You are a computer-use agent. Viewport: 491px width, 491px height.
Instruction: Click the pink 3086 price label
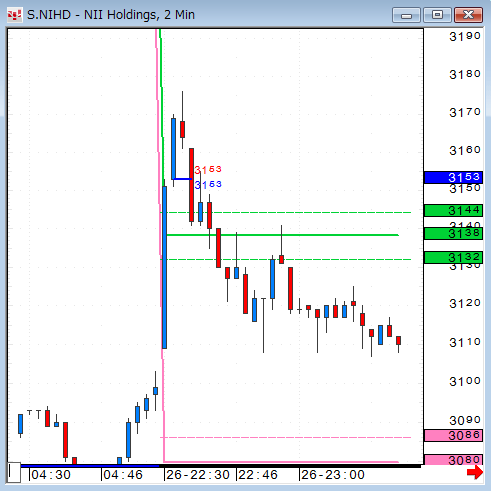pos(453,435)
